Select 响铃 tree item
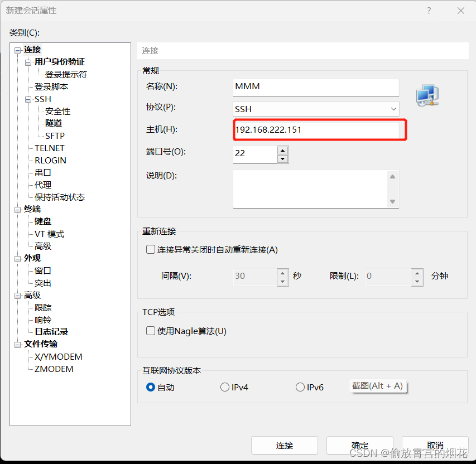Screen dimensions: 476x464 point(43,320)
